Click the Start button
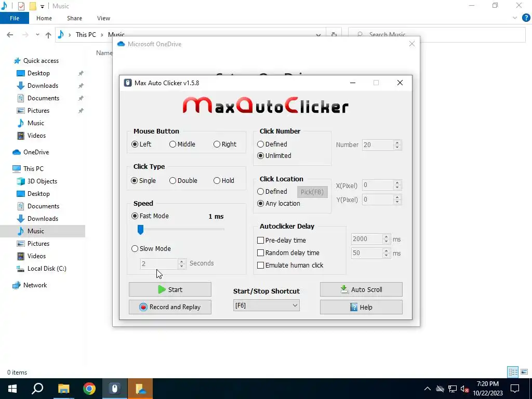The height and width of the screenshot is (399, 532). [x=170, y=289]
